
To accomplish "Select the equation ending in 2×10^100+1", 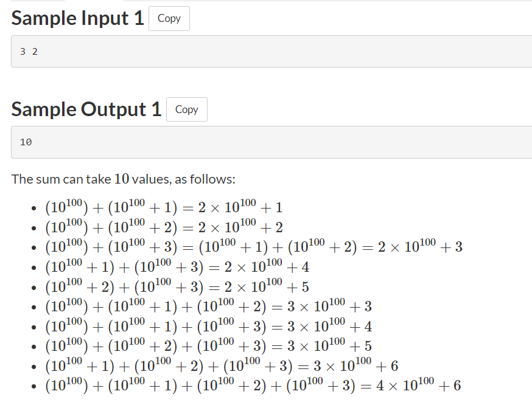I will [x=164, y=206].
